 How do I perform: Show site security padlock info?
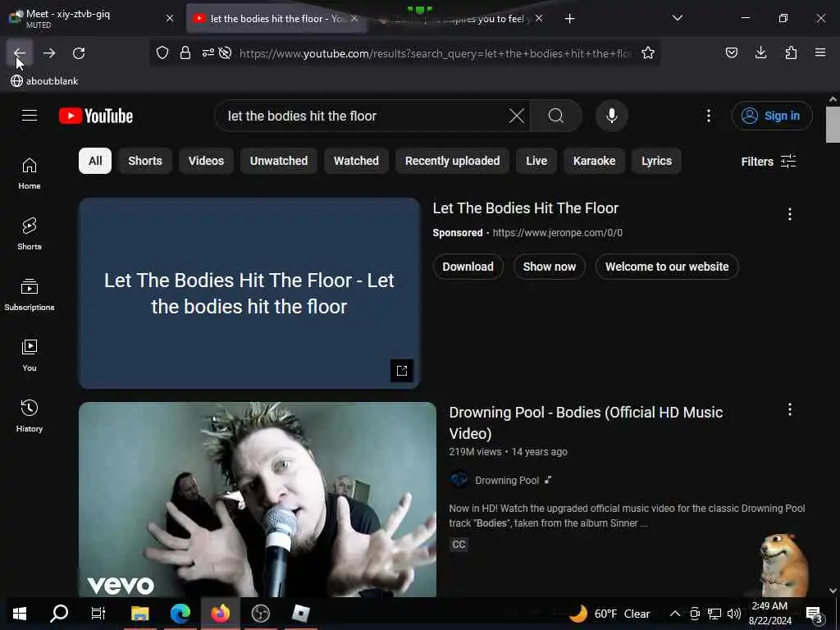(185, 53)
